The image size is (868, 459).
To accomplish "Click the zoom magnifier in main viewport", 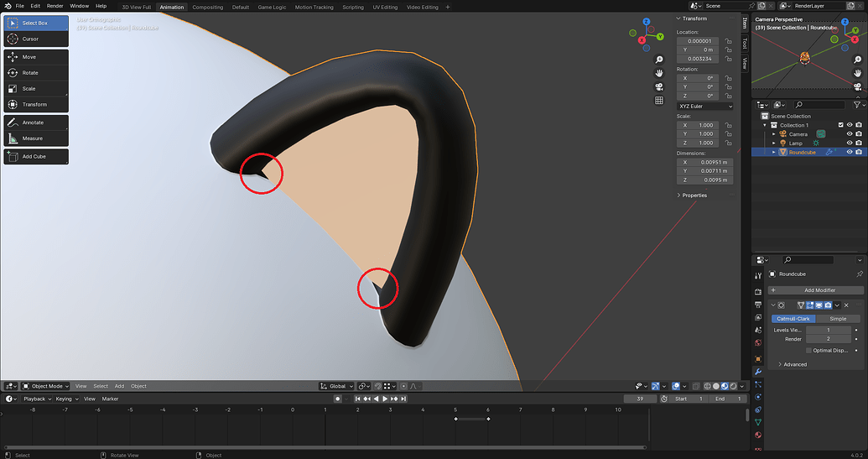I will pos(658,60).
